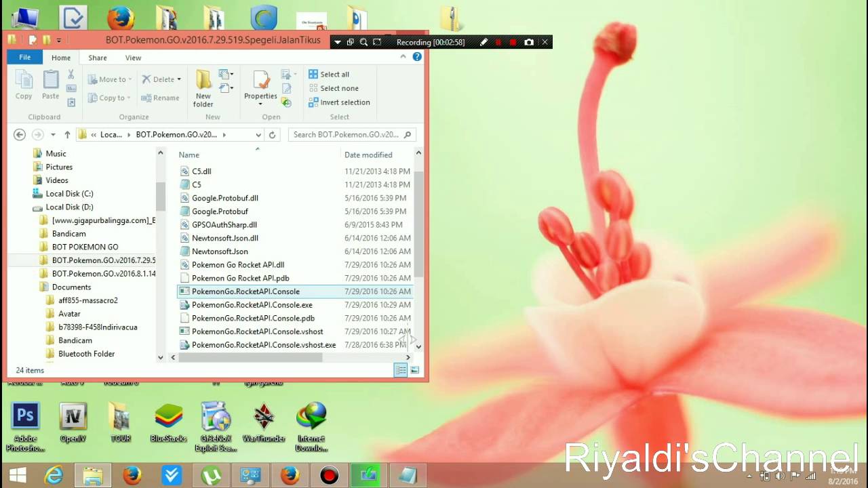Select the WarThunder desktop icon
The width and height of the screenshot is (868, 488).
(x=264, y=424)
